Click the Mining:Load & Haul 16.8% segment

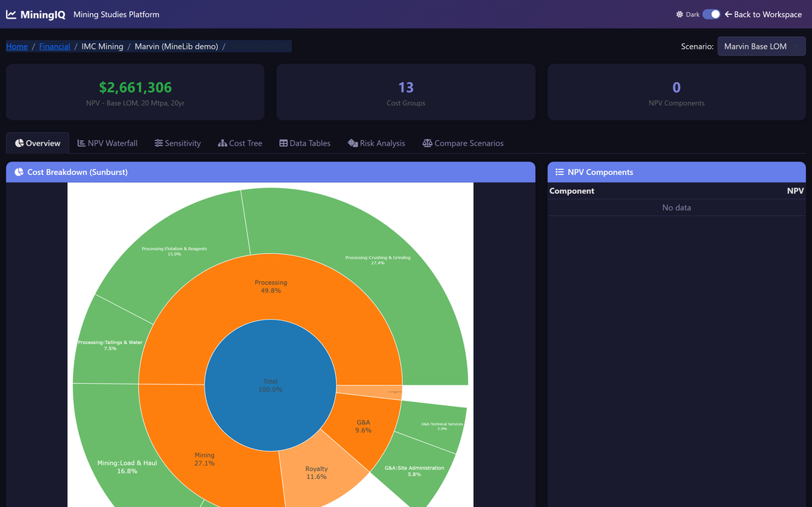coord(127,466)
